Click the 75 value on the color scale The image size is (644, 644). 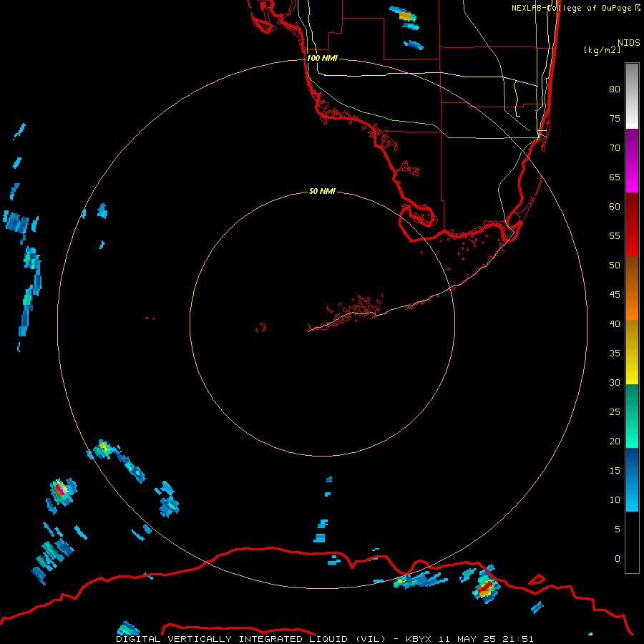(615, 118)
